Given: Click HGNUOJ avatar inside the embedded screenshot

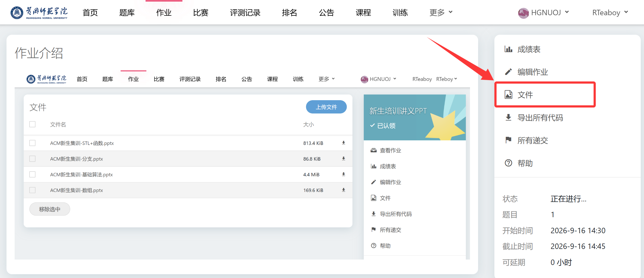Looking at the screenshot, I should click(364, 79).
